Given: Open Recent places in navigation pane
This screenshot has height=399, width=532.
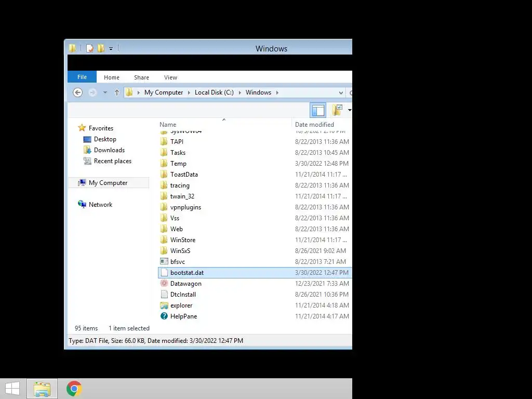Looking at the screenshot, I should (x=113, y=161).
